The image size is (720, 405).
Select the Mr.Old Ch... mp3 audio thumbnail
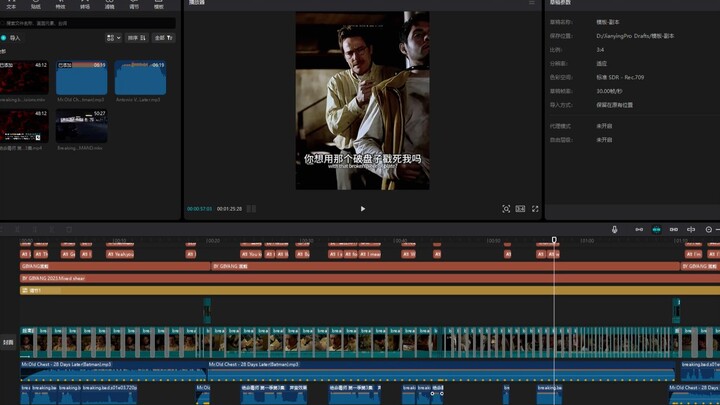81,77
